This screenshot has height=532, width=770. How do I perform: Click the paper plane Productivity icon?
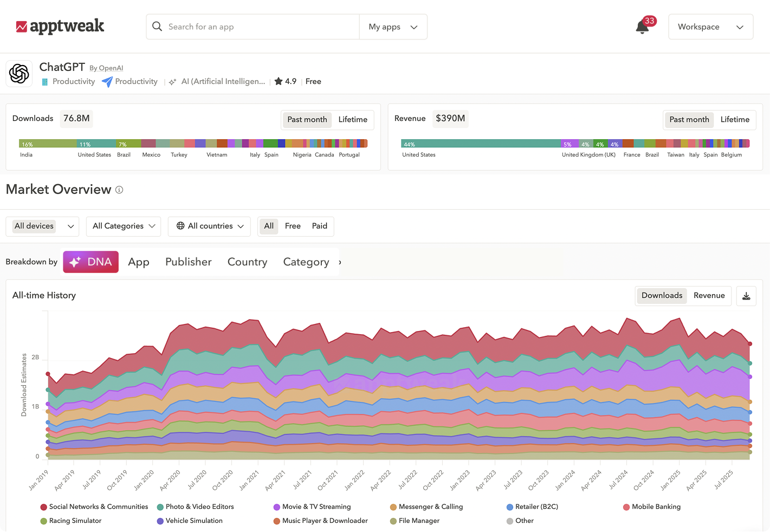click(x=107, y=82)
